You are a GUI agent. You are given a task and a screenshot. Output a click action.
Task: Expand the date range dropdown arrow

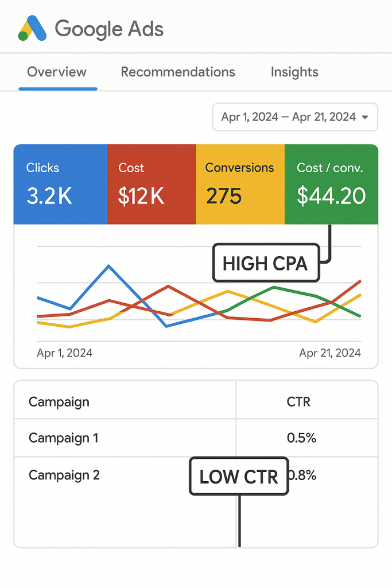[x=366, y=117]
